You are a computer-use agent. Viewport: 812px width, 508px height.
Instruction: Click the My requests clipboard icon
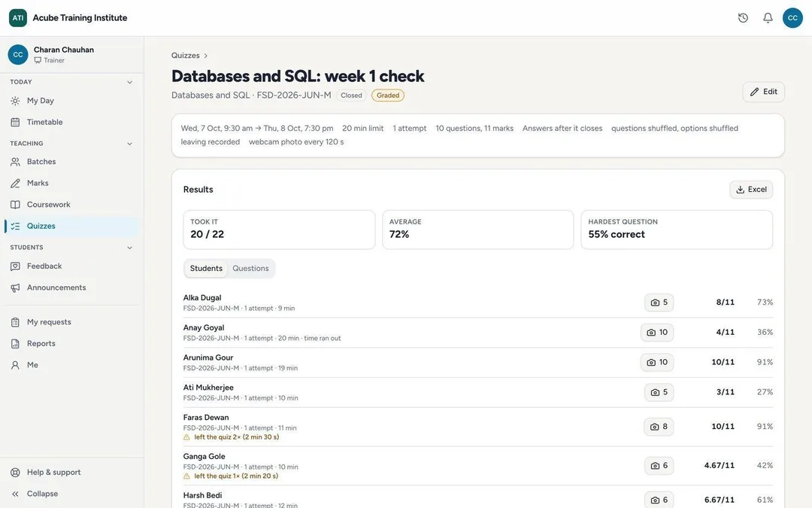pos(16,322)
